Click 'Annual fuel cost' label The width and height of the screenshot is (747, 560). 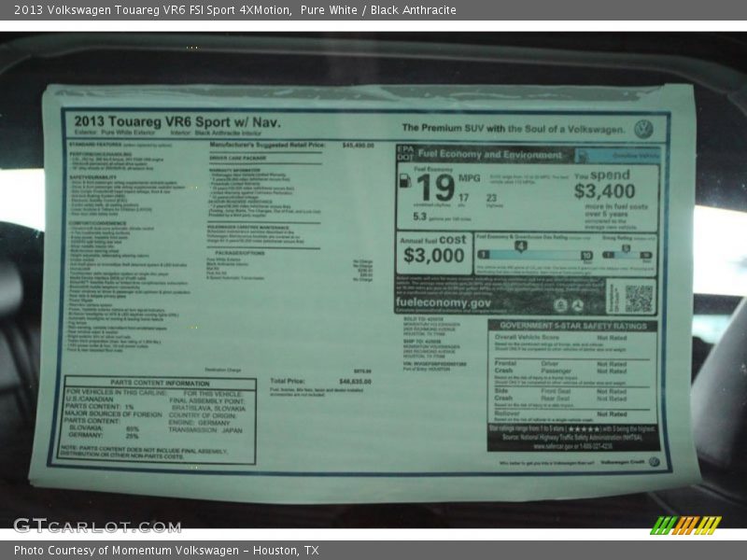point(433,240)
